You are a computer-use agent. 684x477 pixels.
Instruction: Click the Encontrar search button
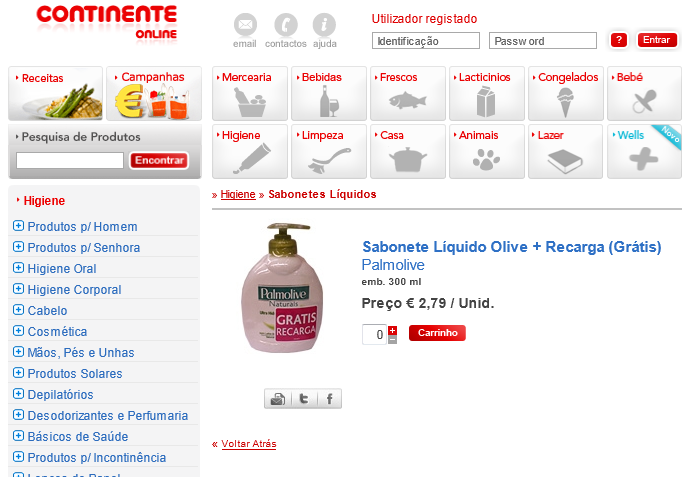(x=159, y=160)
